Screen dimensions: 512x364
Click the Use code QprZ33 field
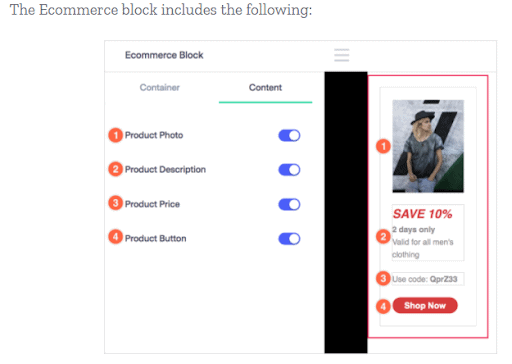(428, 279)
